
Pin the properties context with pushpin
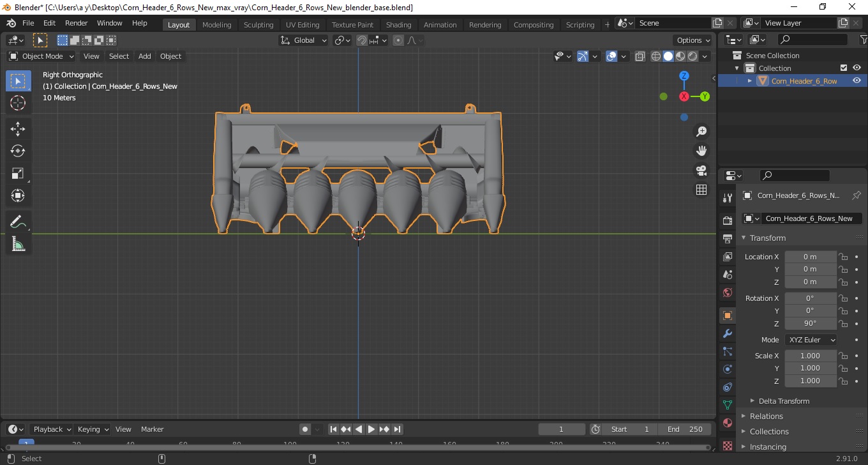(857, 195)
